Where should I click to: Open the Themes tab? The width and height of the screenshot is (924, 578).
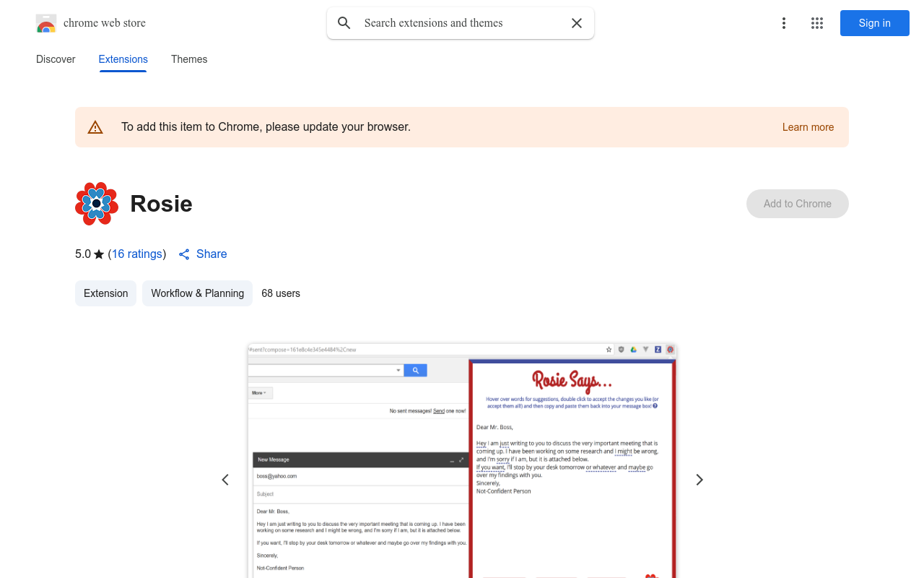point(189,59)
